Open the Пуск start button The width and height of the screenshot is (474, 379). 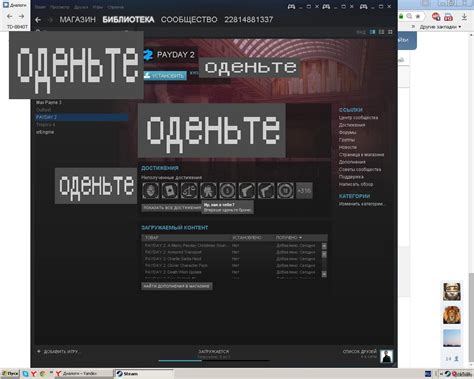[x=10, y=374]
